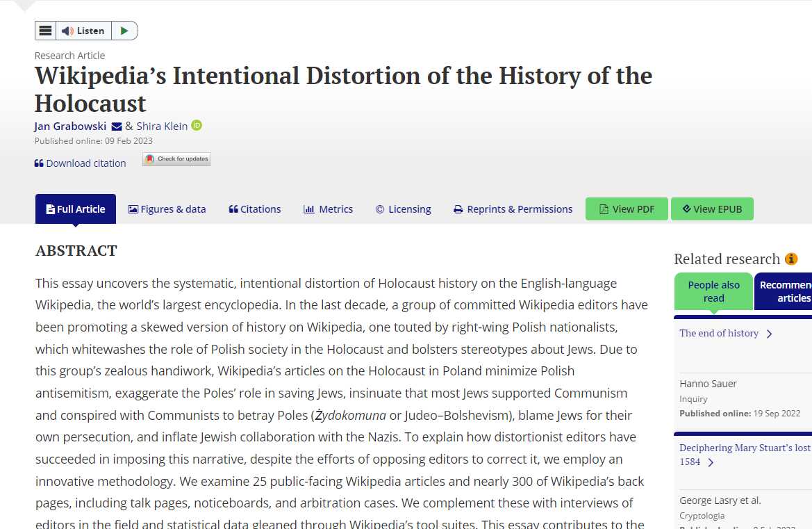
Task: Click the Listen speaker button
Action: click(83, 31)
